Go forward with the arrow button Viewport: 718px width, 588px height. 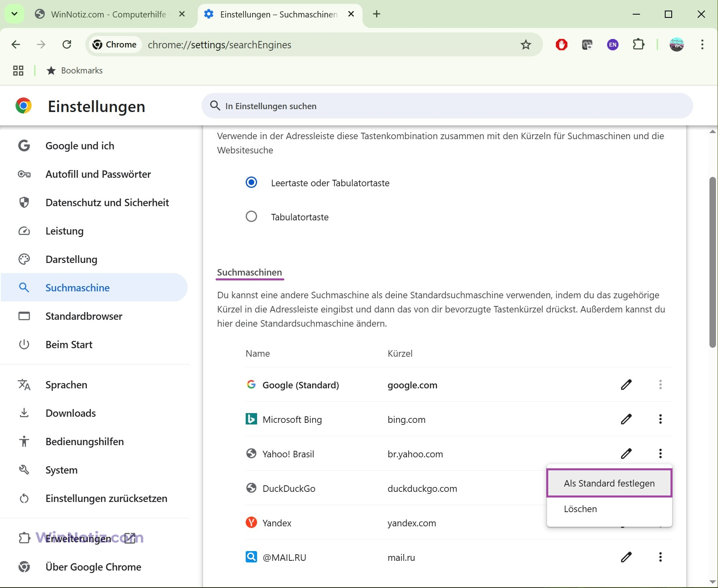click(41, 45)
